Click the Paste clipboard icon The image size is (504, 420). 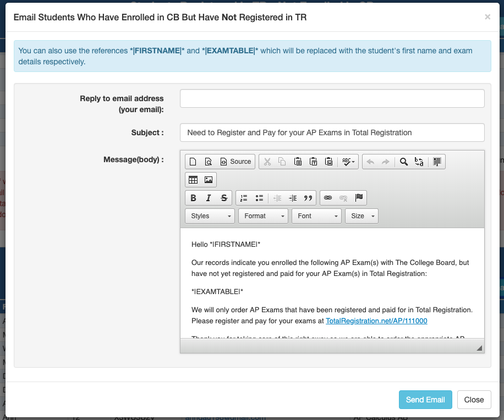click(298, 162)
